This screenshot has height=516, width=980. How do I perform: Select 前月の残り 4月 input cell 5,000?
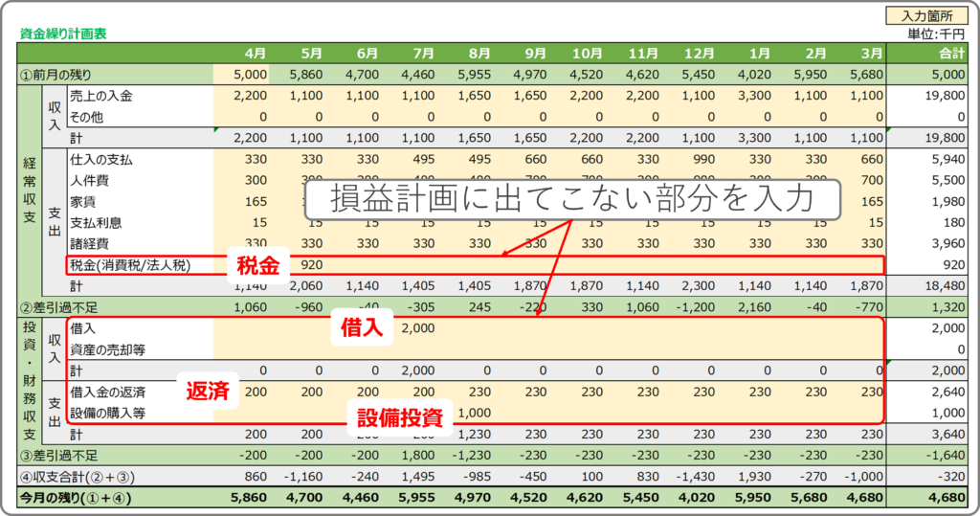coord(251,75)
